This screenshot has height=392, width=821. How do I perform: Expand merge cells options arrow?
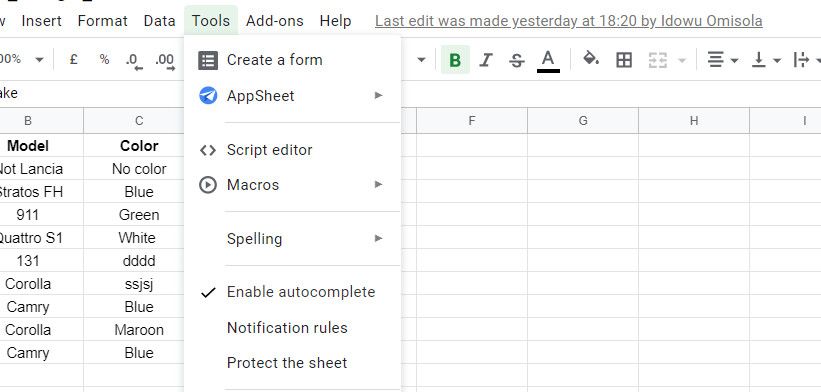coord(682,61)
